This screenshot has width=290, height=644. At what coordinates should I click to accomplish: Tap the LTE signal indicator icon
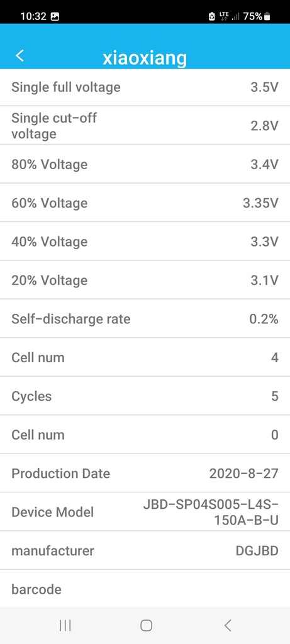pos(224,16)
